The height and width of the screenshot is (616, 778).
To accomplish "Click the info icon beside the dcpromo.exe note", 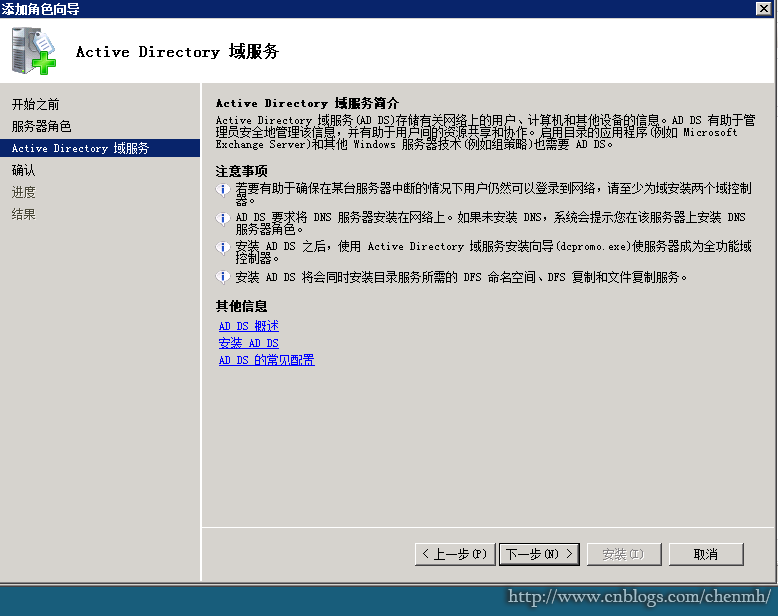I will (x=223, y=247).
